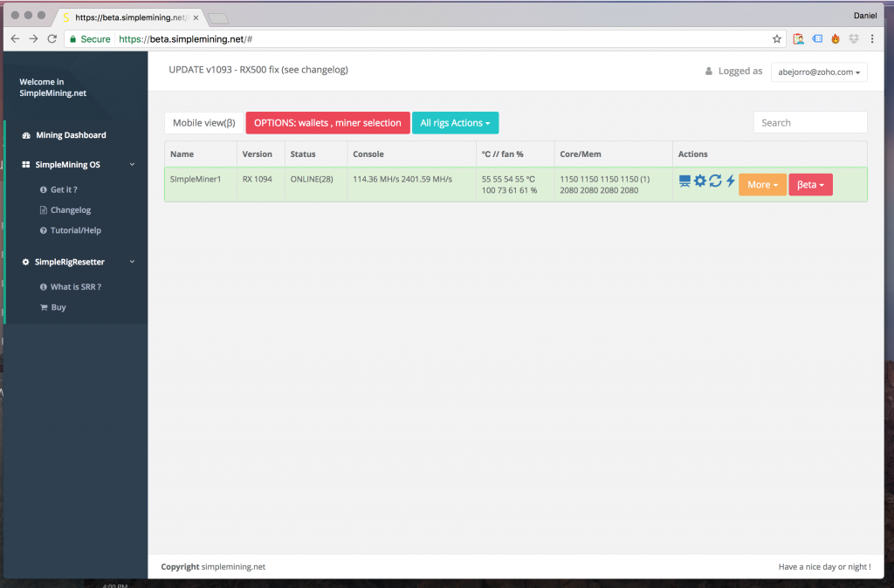Click the Have a nice day or night ! footer text
The width and height of the screenshot is (894, 588).
(x=824, y=567)
